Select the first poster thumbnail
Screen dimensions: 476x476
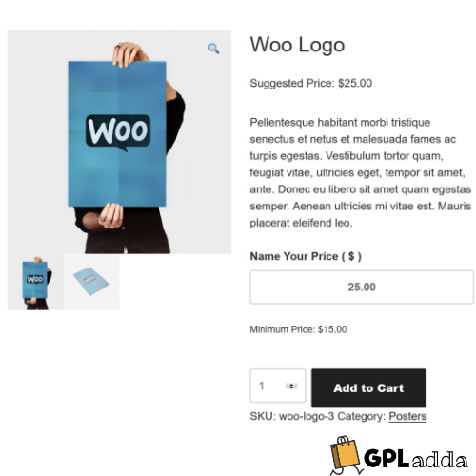click(35, 282)
